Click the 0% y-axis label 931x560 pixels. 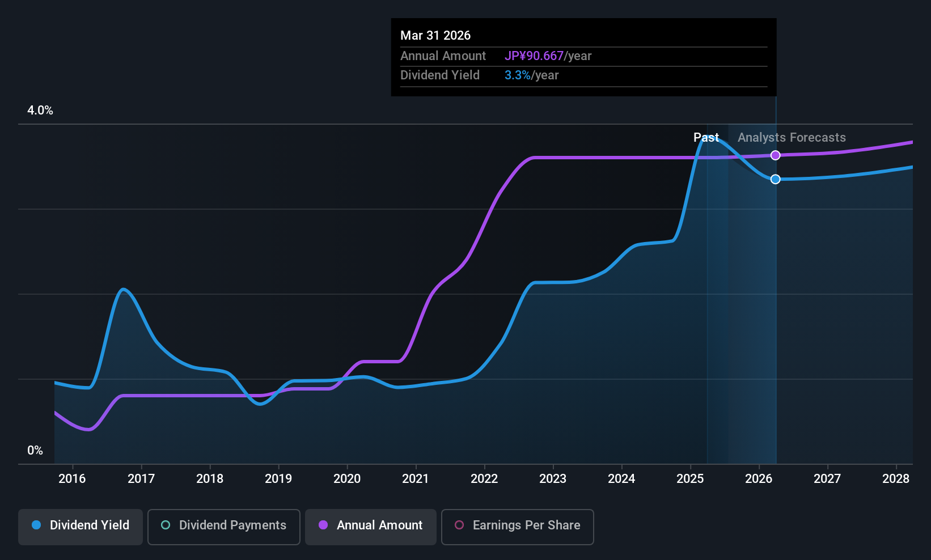click(35, 451)
